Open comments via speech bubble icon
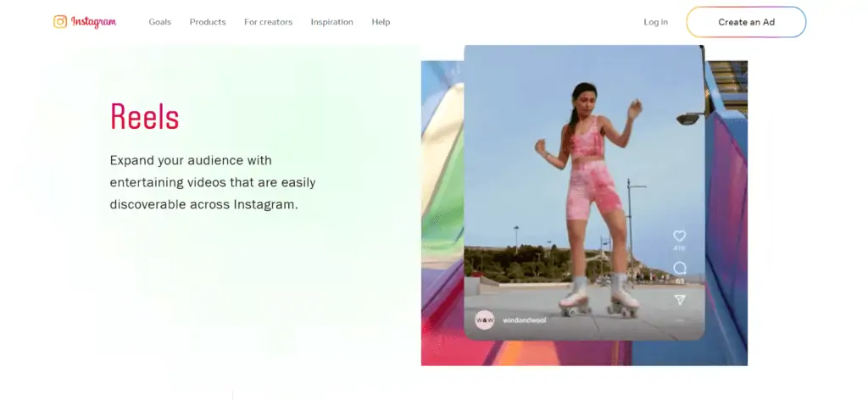The height and width of the screenshot is (400, 868). [679, 268]
